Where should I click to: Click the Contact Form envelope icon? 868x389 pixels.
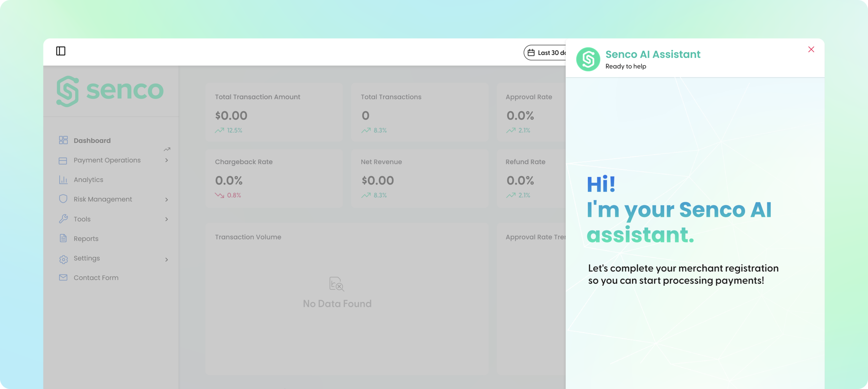click(x=63, y=278)
